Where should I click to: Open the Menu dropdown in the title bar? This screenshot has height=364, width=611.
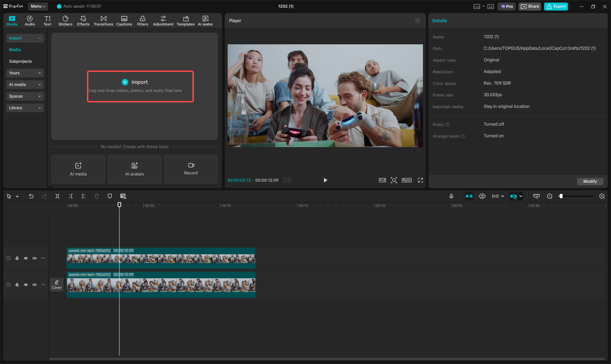pyautogui.click(x=38, y=6)
